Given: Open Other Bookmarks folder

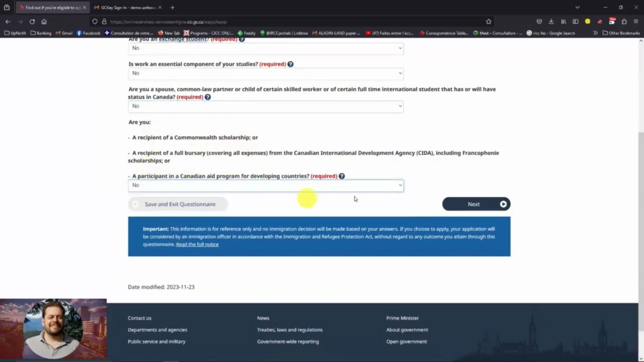Looking at the screenshot, I should point(621,33).
